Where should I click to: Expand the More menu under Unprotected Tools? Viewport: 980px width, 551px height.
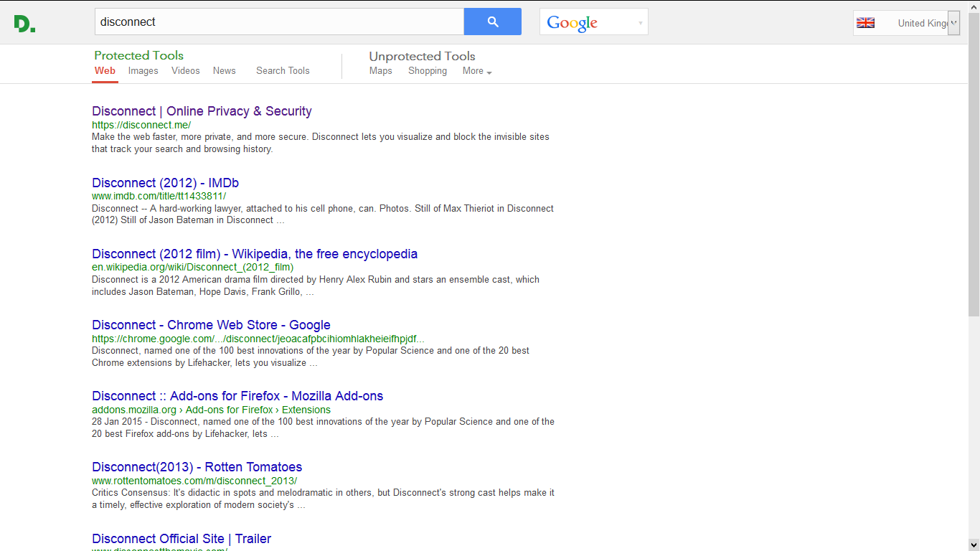[476, 71]
